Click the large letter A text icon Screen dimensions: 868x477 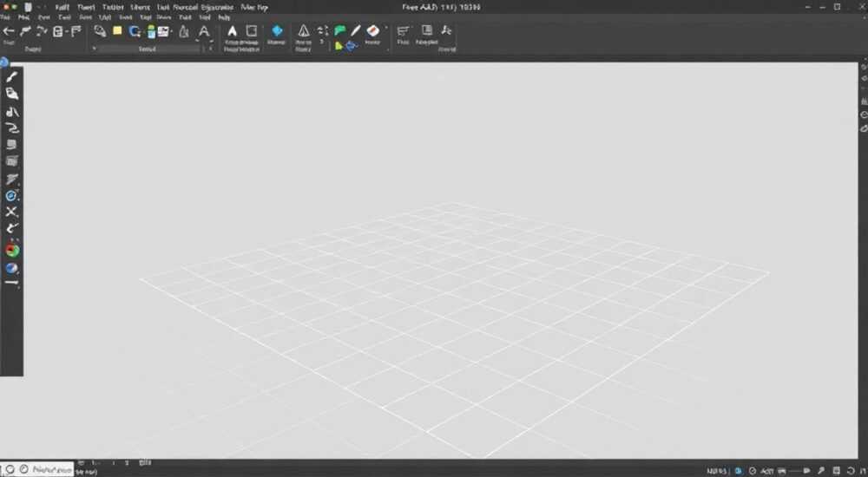click(204, 31)
